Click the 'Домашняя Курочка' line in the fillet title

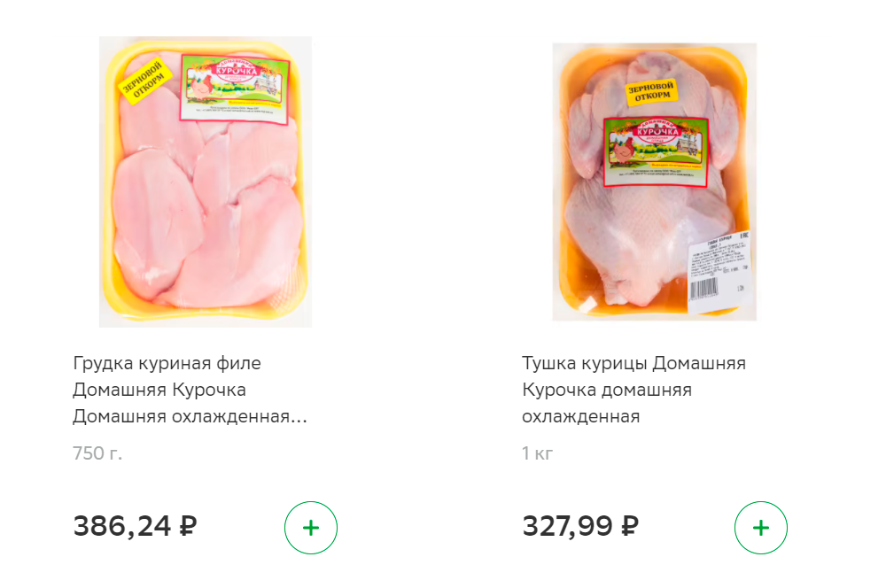tap(159, 390)
